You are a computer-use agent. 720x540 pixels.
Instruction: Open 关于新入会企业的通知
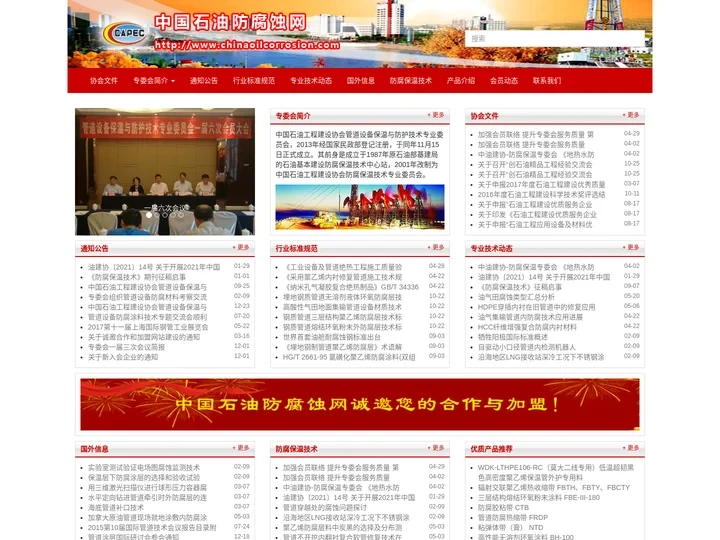[123, 357]
